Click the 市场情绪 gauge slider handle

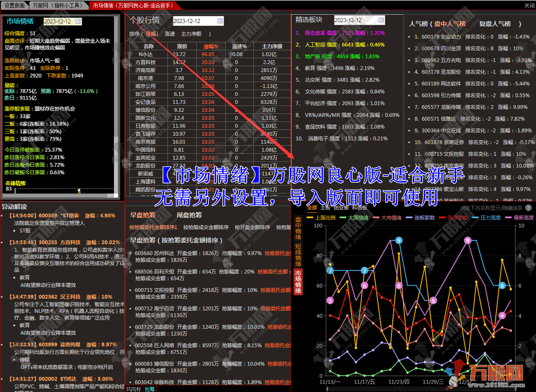79,191
